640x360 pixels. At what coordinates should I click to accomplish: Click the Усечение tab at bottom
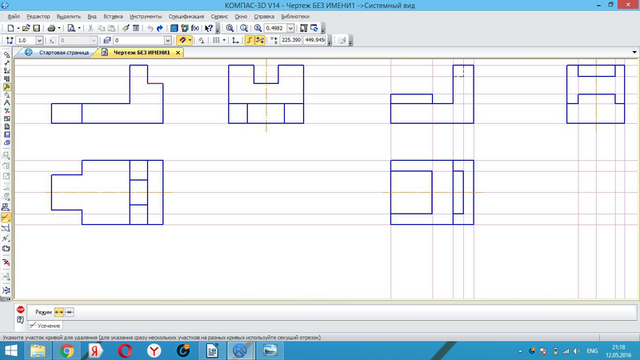pos(45,326)
